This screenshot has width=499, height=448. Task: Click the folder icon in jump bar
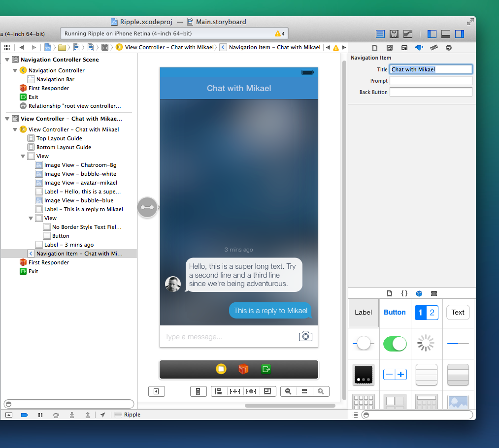point(62,48)
